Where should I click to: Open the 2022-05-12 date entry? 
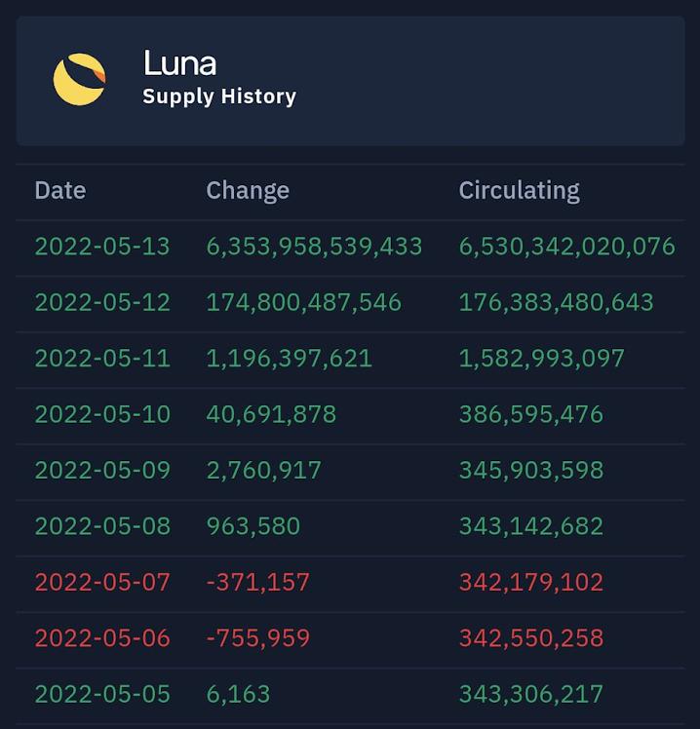click(102, 302)
